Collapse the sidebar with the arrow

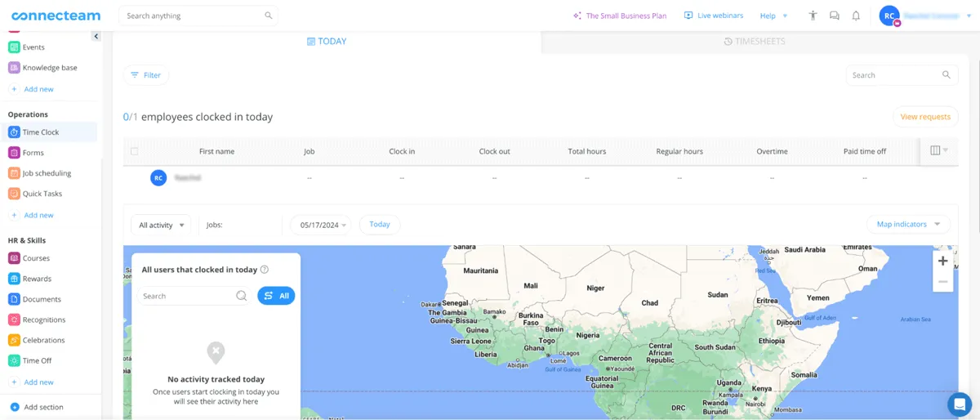click(96, 36)
